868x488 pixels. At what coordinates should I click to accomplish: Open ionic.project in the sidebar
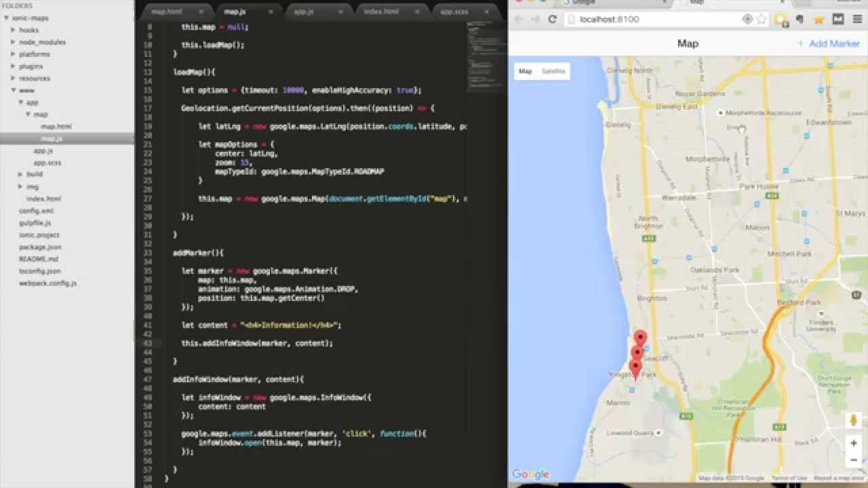tap(39, 235)
